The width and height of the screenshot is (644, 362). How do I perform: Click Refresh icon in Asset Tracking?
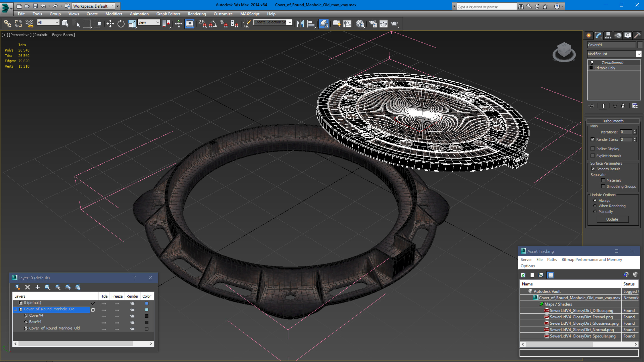[x=523, y=275]
